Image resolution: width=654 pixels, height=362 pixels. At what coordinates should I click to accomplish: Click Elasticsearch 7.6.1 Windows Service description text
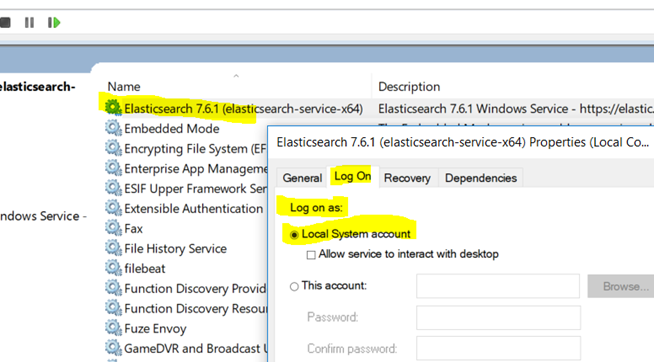tap(516, 108)
